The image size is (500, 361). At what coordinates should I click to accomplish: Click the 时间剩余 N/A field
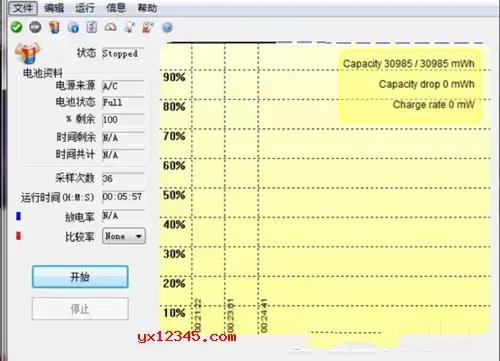[123, 137]
